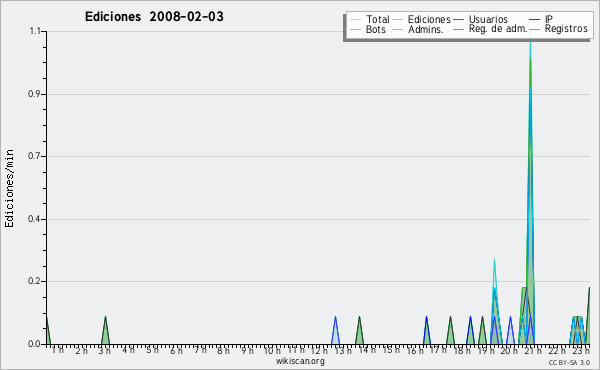Open the wikiscan.org source label

point(300,361)
